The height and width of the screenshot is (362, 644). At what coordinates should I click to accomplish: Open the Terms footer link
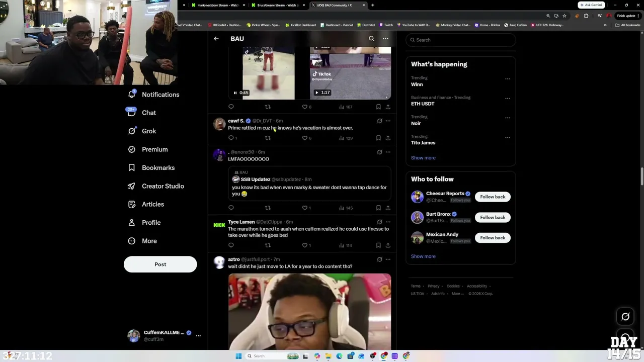click(416, 286)
